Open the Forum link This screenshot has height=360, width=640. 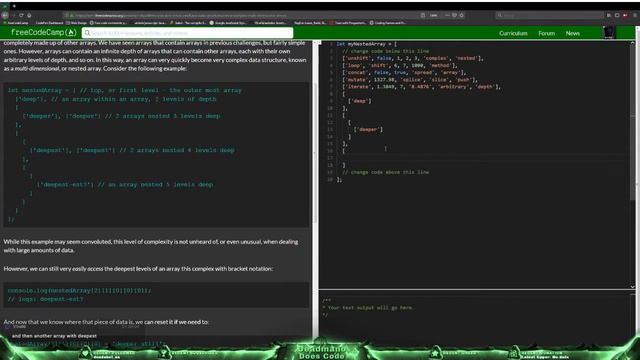(x=546, y=33)
